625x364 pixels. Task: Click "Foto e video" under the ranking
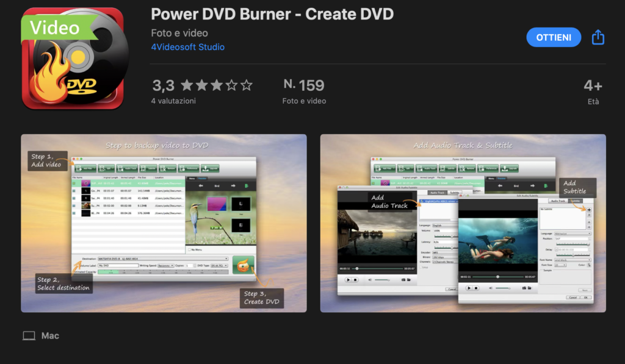pyautogui.click(x=304, y=101)
